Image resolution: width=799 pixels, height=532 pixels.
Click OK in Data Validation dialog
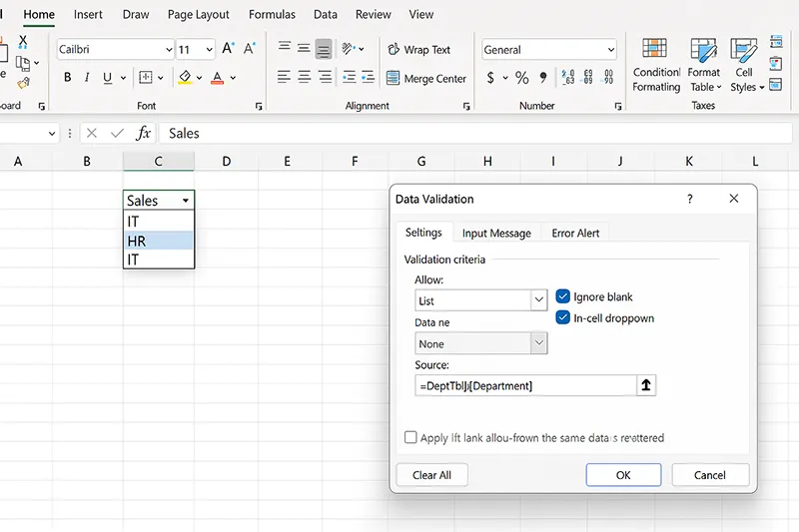click(623, 475)
